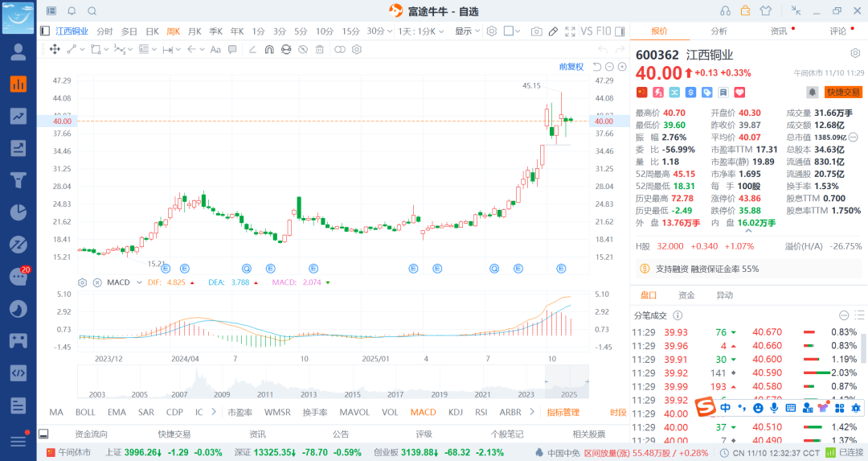This screenshot has width=868, height=461.
Task: Open the chat messages icon with badge 20
Action: coord(18,276)
